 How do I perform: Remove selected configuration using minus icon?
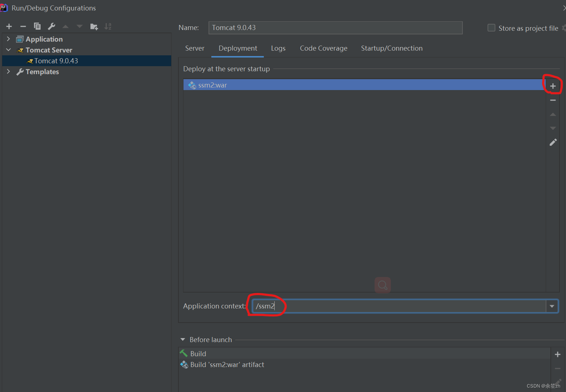pos(23,26)
